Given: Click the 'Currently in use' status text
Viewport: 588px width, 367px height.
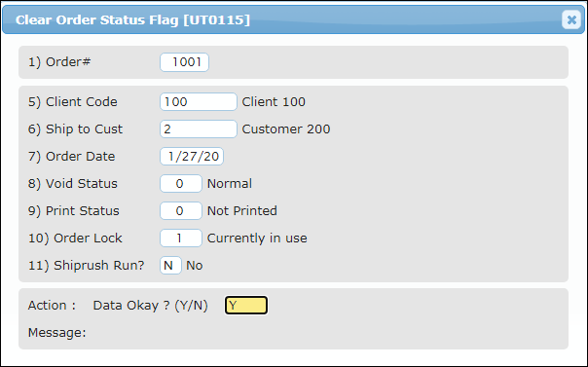Looking at the screenshot, I should (257, 239).
